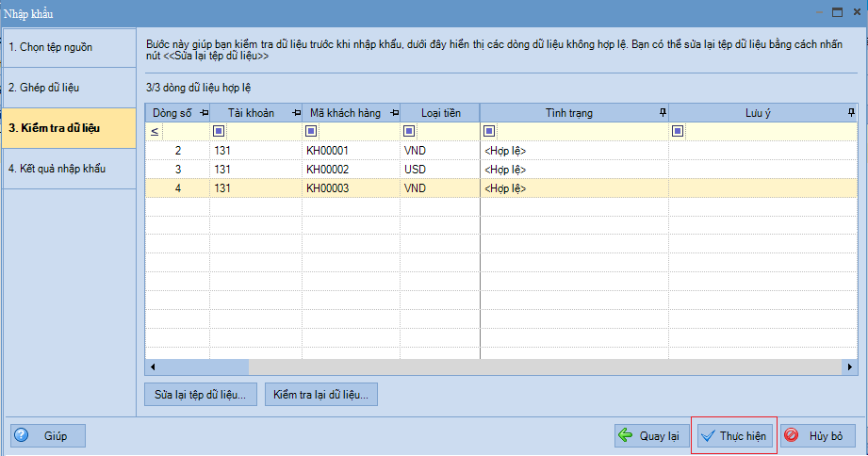
Task: Change the ≤ operator on Dòng số filter
Action: coord(155,132)
